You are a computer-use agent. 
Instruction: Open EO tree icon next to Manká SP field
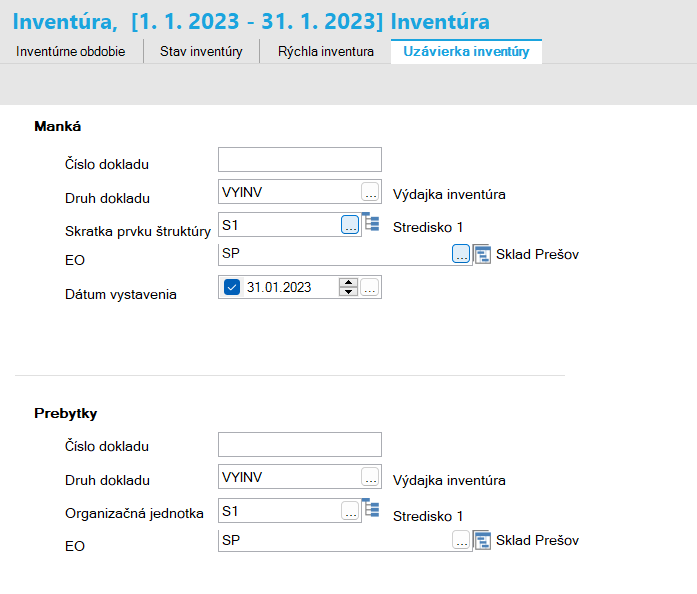[x=482, y=254]
